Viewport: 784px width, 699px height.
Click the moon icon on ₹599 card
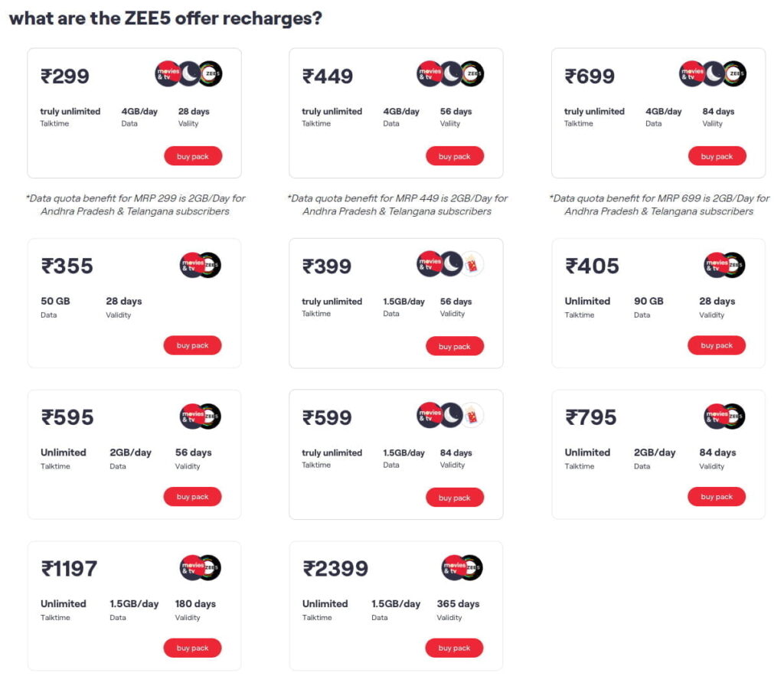click(x=452, y=416)
